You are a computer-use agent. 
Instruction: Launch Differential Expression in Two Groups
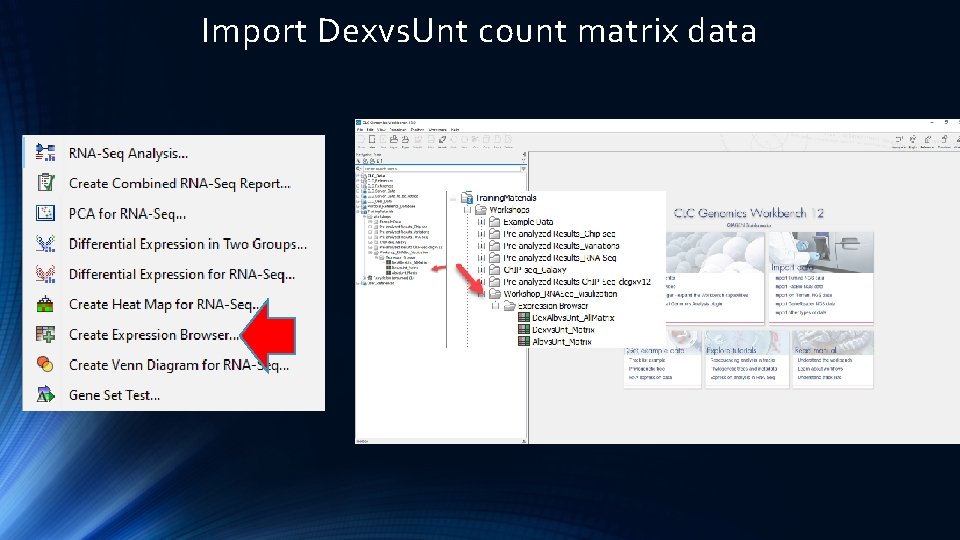click(187, 244)
